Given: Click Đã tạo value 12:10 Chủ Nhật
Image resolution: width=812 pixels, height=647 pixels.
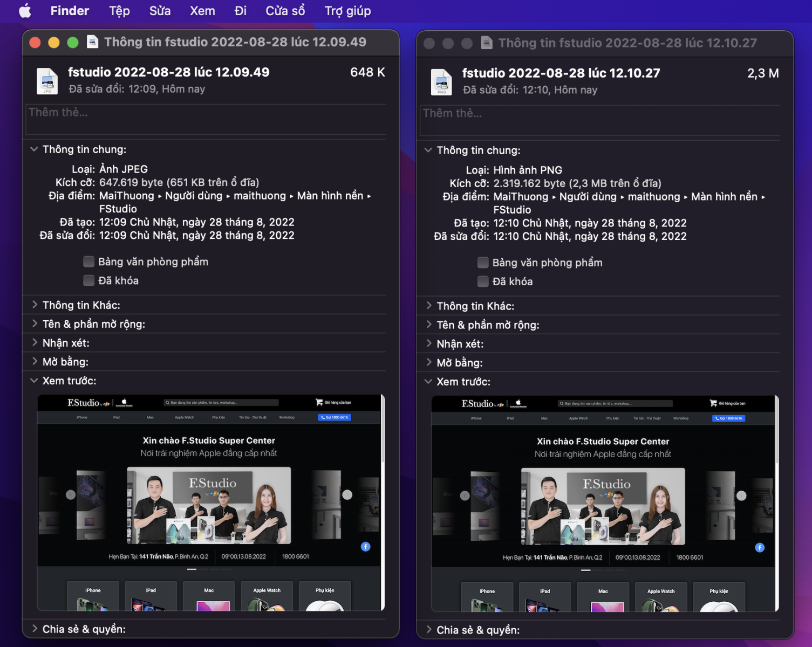Looking at the screenshot, I should [590, 223].
